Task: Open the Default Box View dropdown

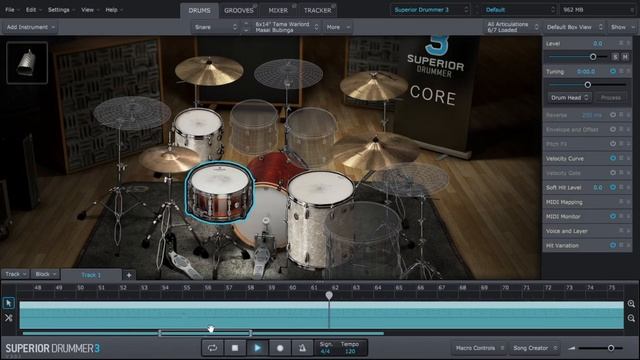Action: 574,27
